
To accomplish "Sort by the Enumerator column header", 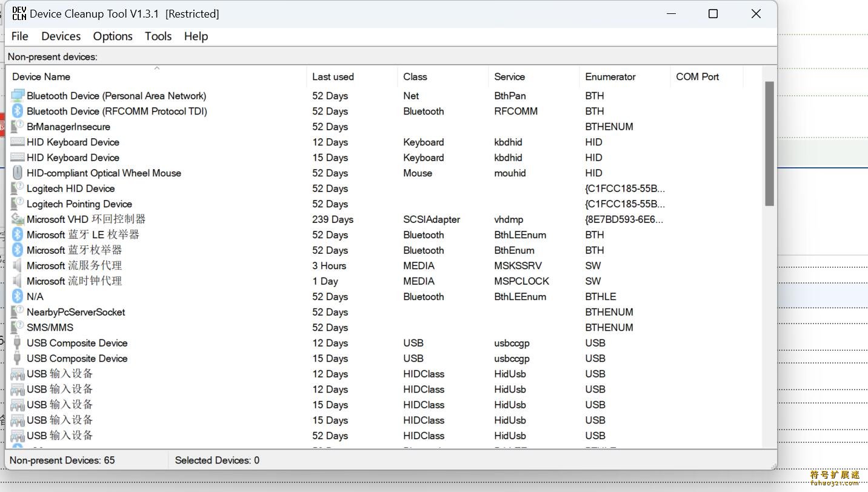I will pos(625,77).
